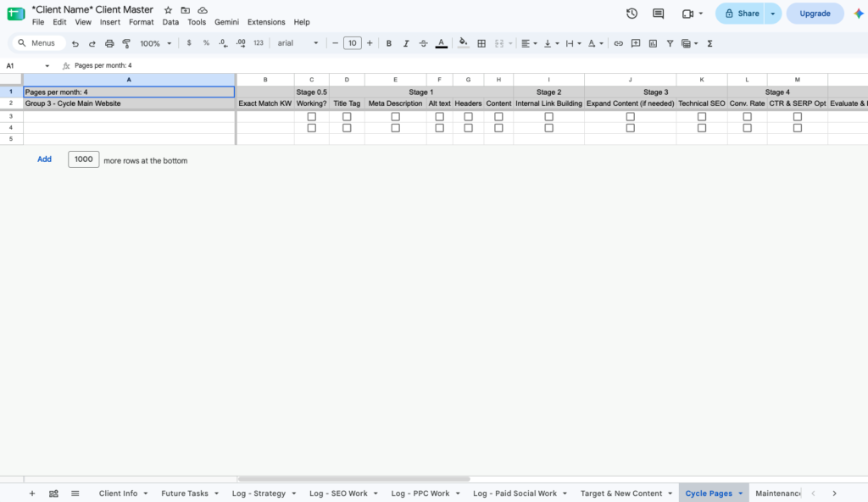Add comment icon in toolbar
This screenshot has height=502, width=868.
tap(636, 43)
